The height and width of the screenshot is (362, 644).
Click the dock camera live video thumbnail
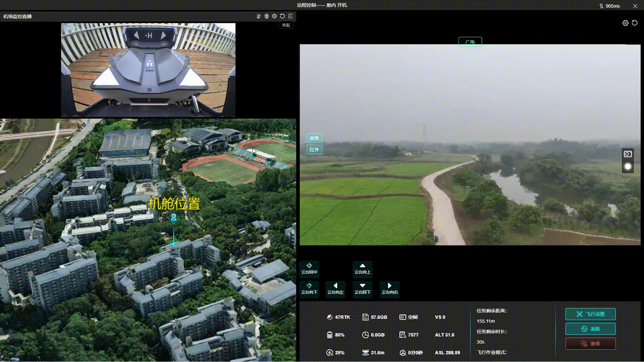[148, 70]
